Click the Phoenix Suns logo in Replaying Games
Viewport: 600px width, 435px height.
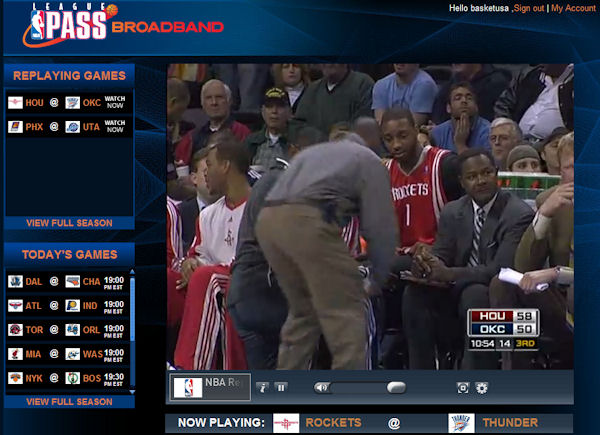pyautogui.click(x=15, y=127)
